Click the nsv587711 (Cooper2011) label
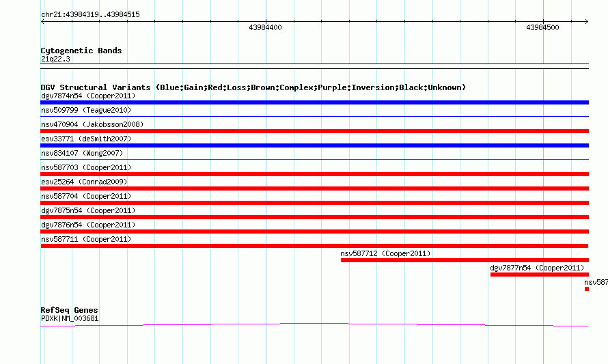 pyautogui.click(x=86, y=239)
